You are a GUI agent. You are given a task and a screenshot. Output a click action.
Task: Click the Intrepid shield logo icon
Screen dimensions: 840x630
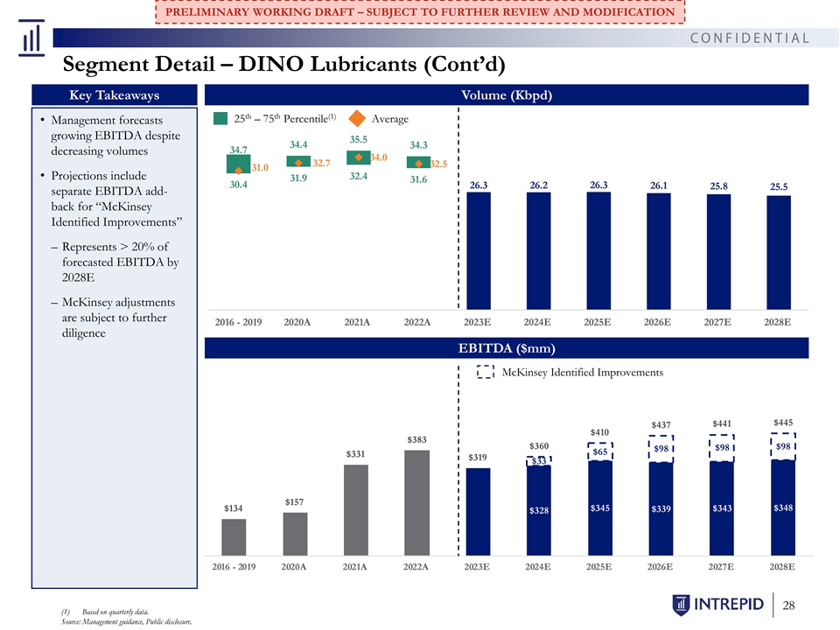(x=681, y=605)
